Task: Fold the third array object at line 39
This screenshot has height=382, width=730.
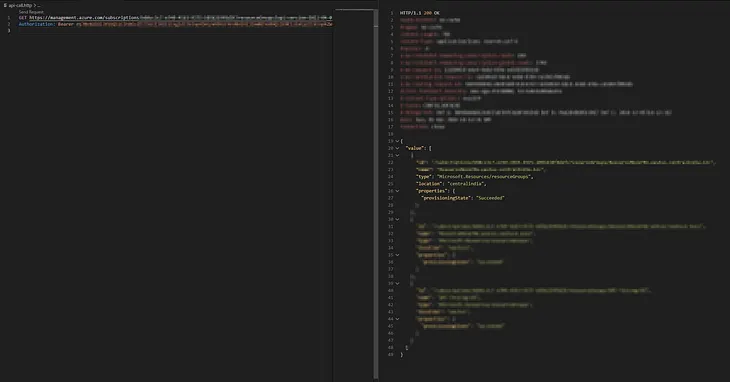Action: [397, 283]
